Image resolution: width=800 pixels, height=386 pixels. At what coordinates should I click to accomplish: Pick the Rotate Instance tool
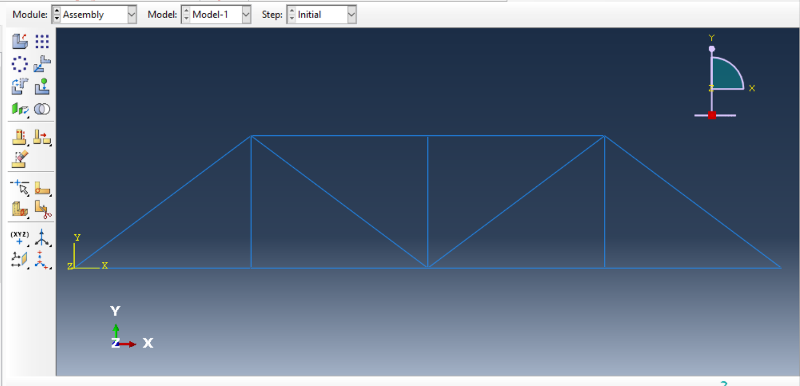pyautogui.click(x=19, y=87)
